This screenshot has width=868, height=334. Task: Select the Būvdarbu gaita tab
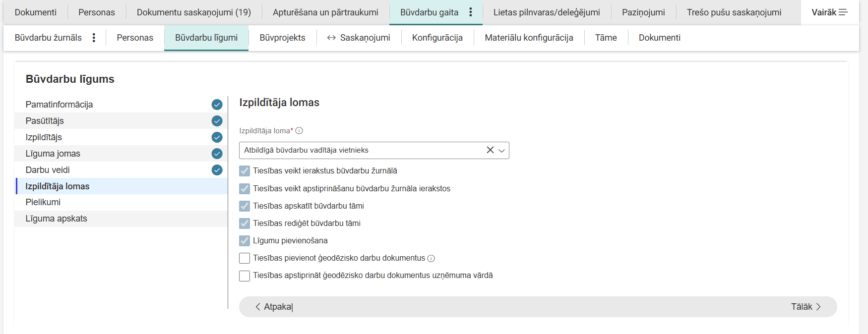[x=430, y=12]
